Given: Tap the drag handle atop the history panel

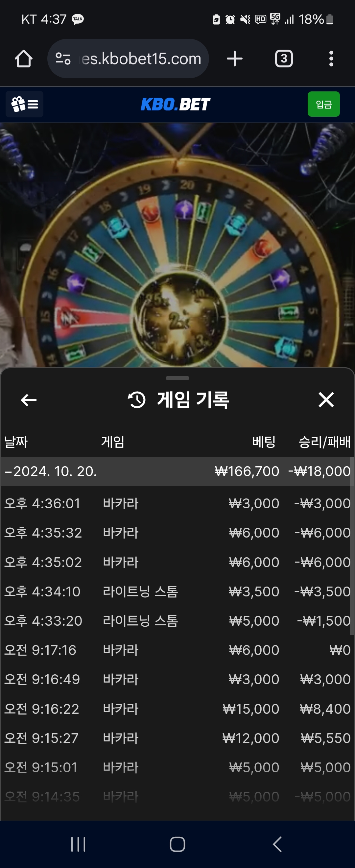Looking at the screenshot, I should pos(177,378).
